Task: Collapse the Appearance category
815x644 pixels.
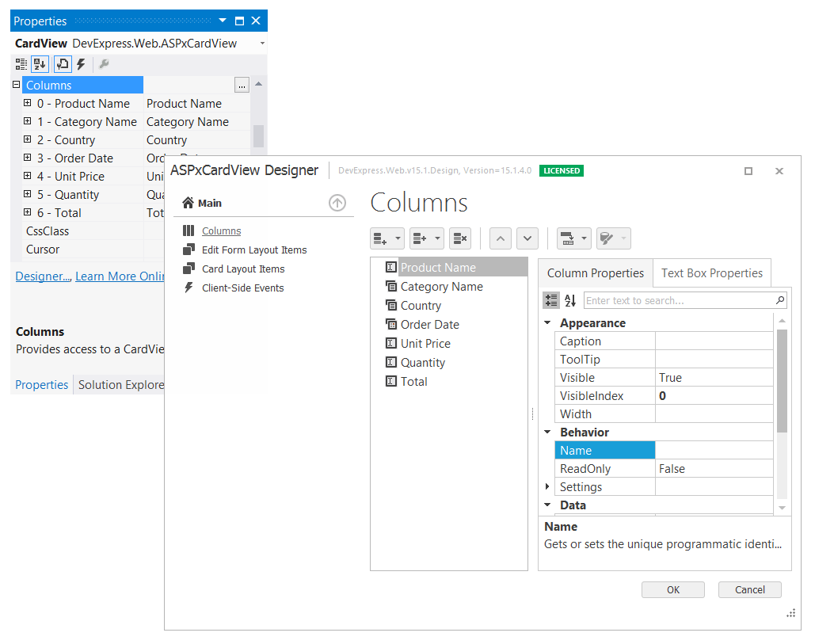Action: 547,322
